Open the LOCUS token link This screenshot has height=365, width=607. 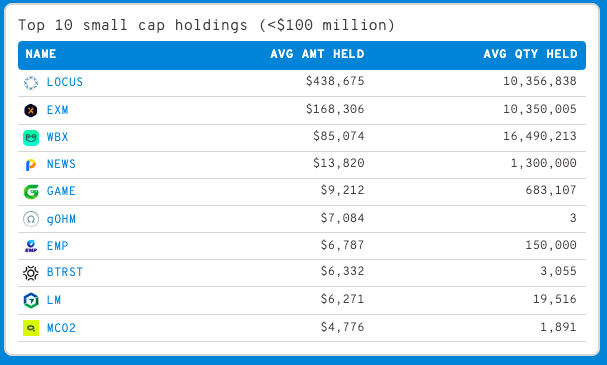tap(65, 82)
